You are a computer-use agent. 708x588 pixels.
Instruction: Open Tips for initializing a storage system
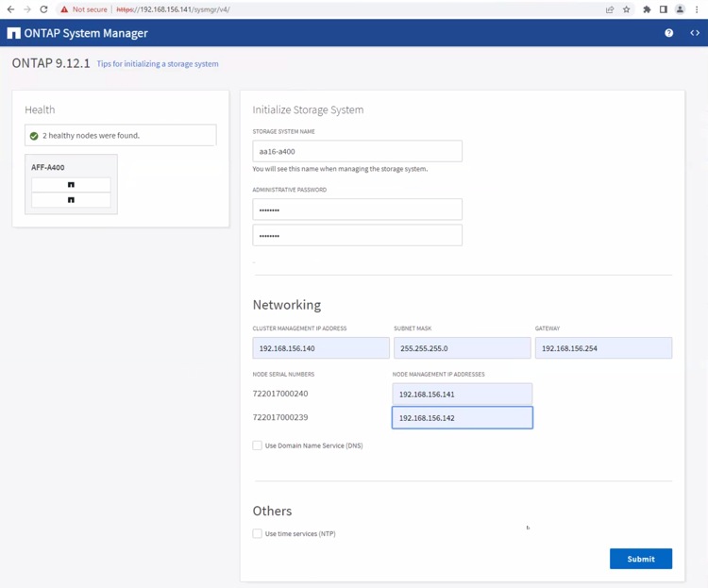coord(158,64)
